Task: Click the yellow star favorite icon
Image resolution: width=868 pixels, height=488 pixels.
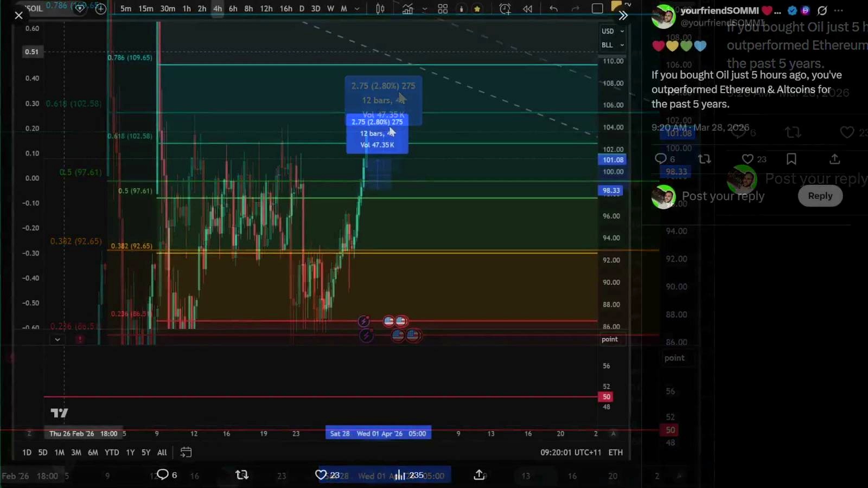Action: click(477, 9)
